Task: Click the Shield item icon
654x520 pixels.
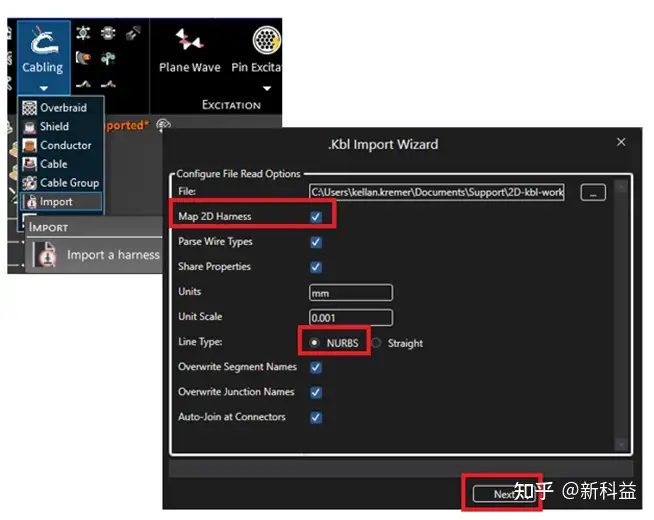Action: [x=29, y=127]
